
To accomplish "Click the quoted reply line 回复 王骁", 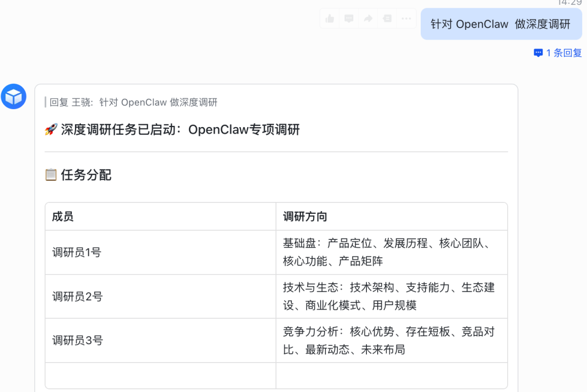I will click(133, 102).
